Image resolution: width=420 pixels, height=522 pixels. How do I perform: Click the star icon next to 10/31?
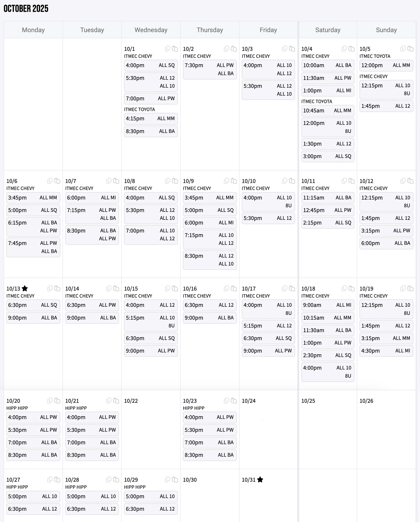click(x=260, y=479)
